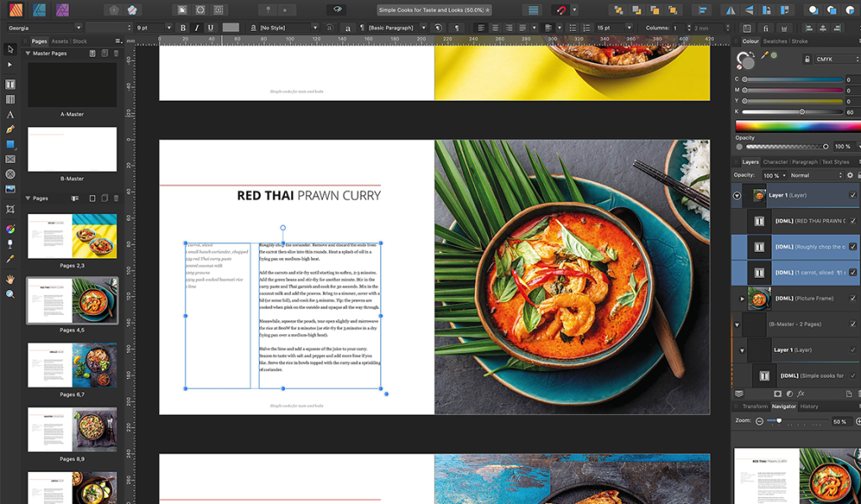Select the Zoom magnifier tool
Viewport: 861px width, 504px height.
10,295
